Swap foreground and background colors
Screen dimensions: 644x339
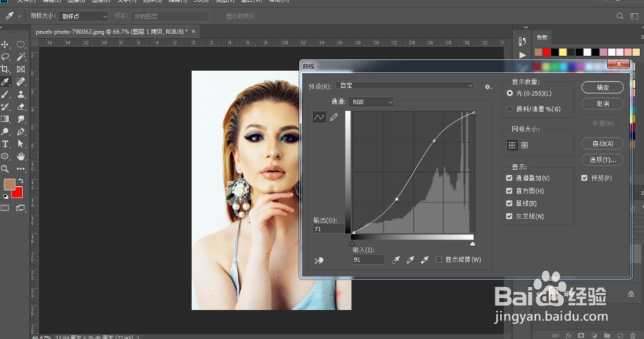[21, 181]
